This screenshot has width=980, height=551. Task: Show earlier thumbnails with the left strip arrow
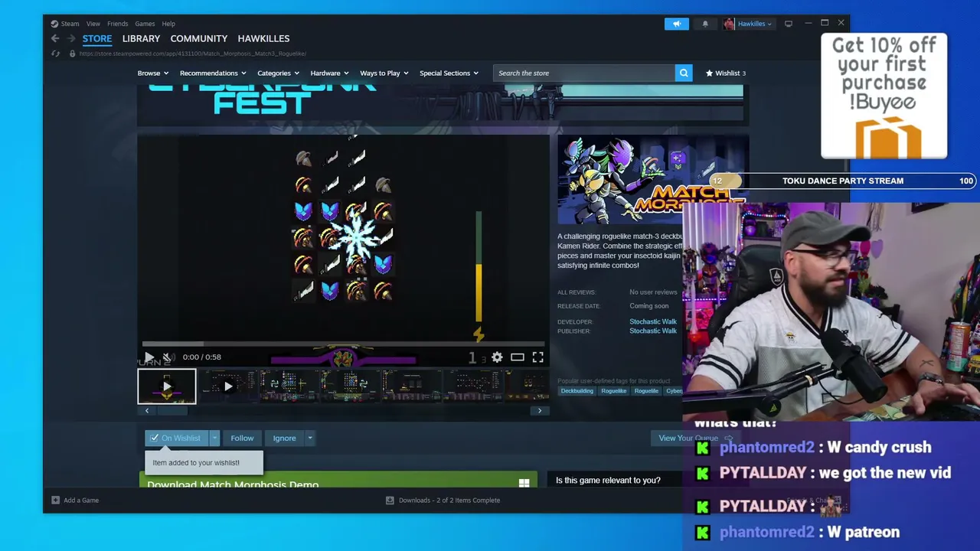(x=147, y=411)
